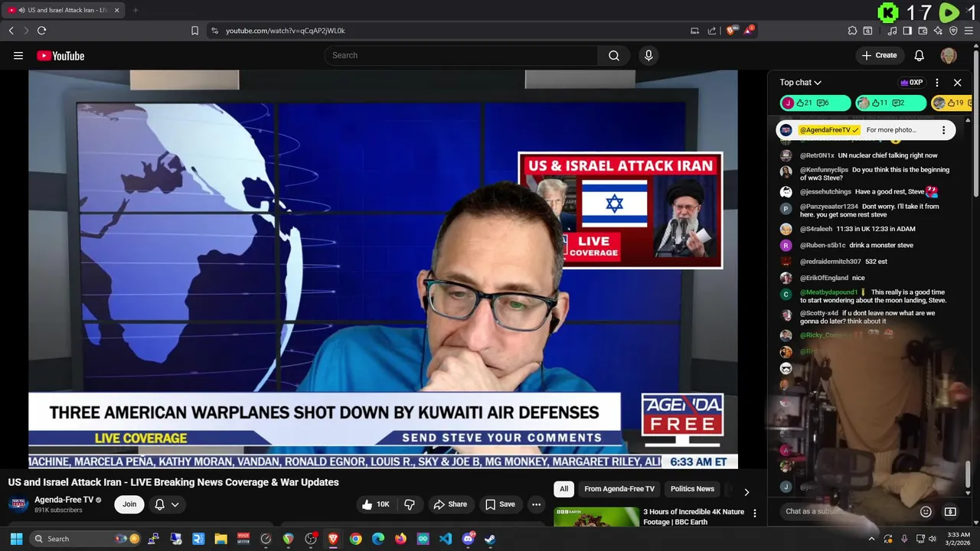The image size is (980, 551).
Task: Share the video
Action: 449,504
